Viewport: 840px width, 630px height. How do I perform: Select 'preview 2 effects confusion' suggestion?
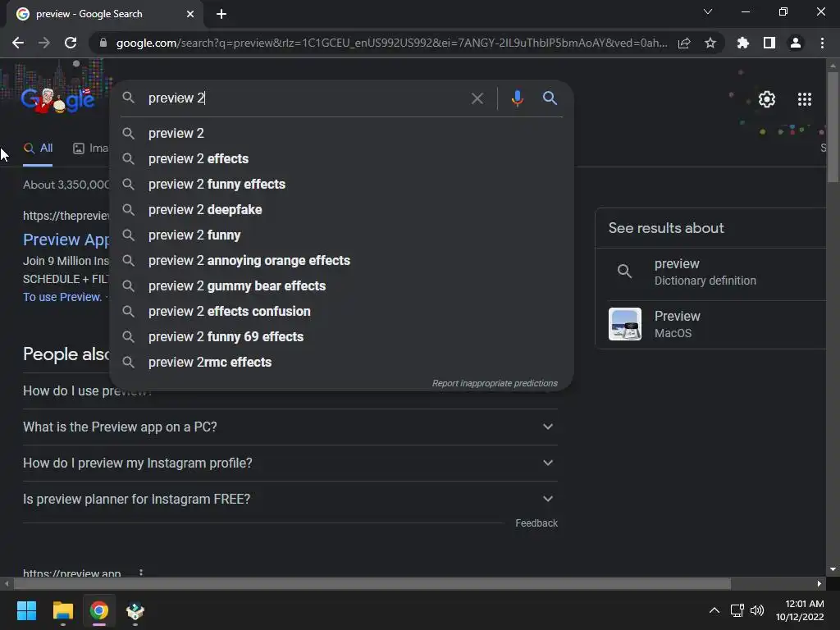342,311
